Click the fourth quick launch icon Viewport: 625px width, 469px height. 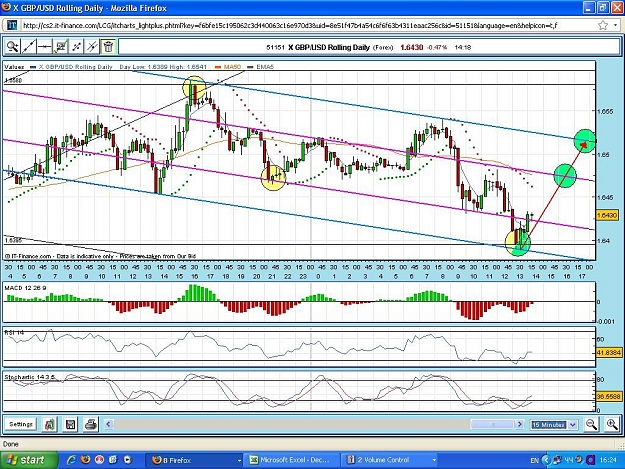tap(113, 460)
